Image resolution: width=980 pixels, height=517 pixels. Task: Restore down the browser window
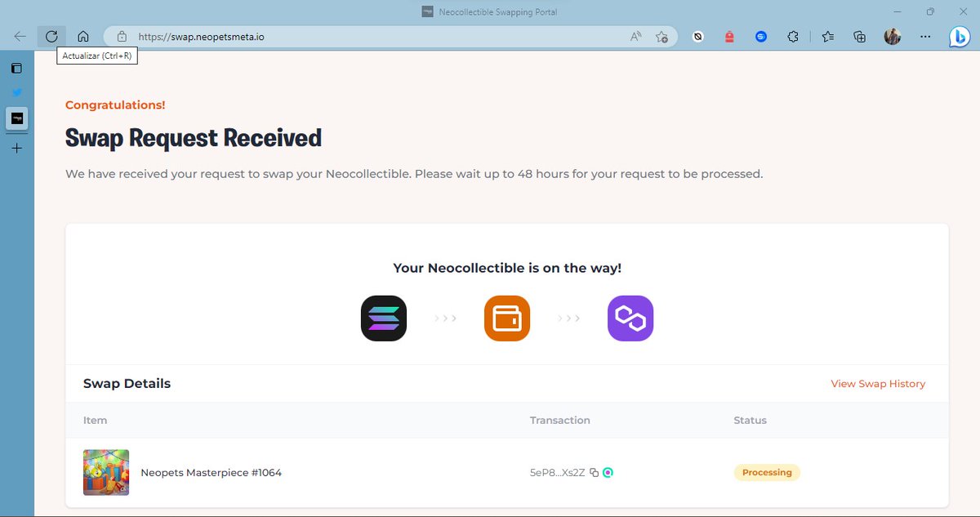click(930, 11)
